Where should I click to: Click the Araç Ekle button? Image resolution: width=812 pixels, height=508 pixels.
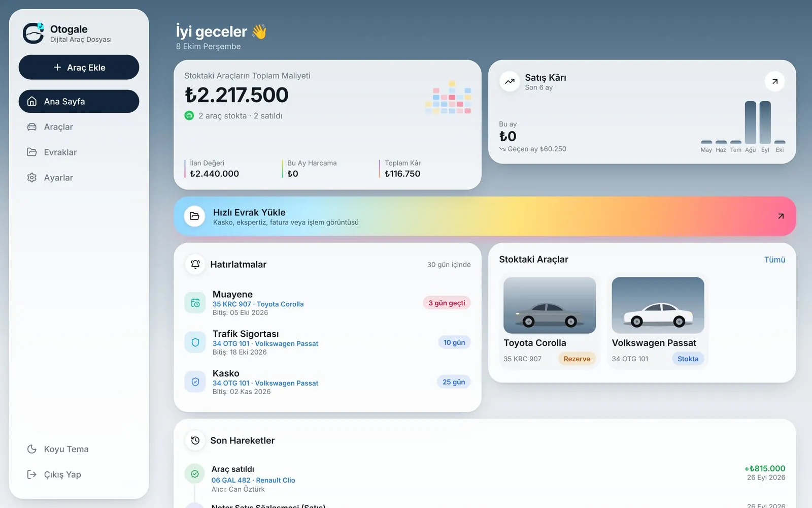(79, 67)
